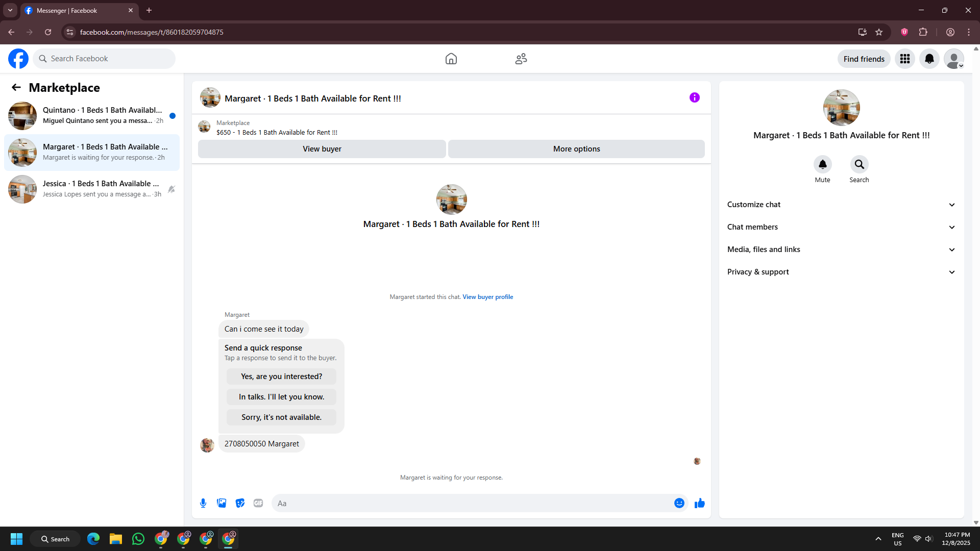
Task: Go to the Home feed icon
Action: pyautogui.click(x=451, y=59)
